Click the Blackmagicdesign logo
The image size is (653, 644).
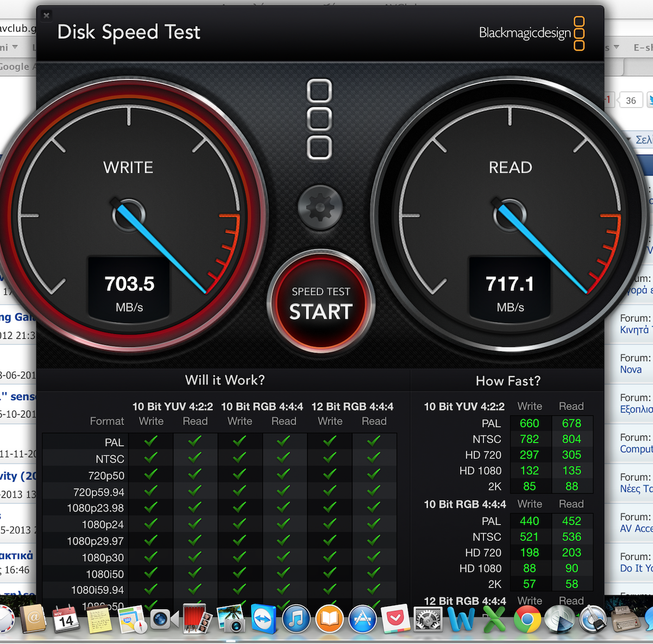pyautogui.click(x=532, y=33)
